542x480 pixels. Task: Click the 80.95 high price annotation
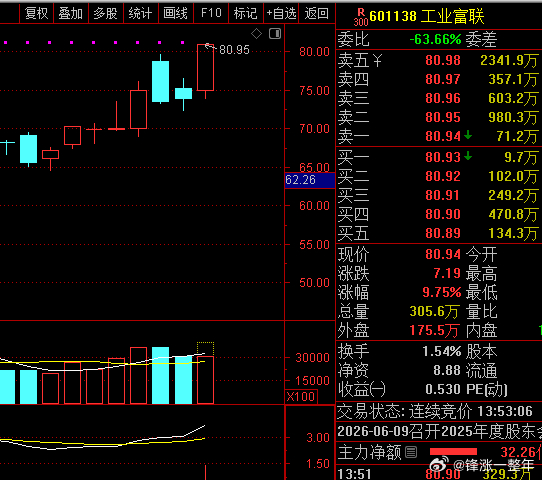(x=234, y=50)
